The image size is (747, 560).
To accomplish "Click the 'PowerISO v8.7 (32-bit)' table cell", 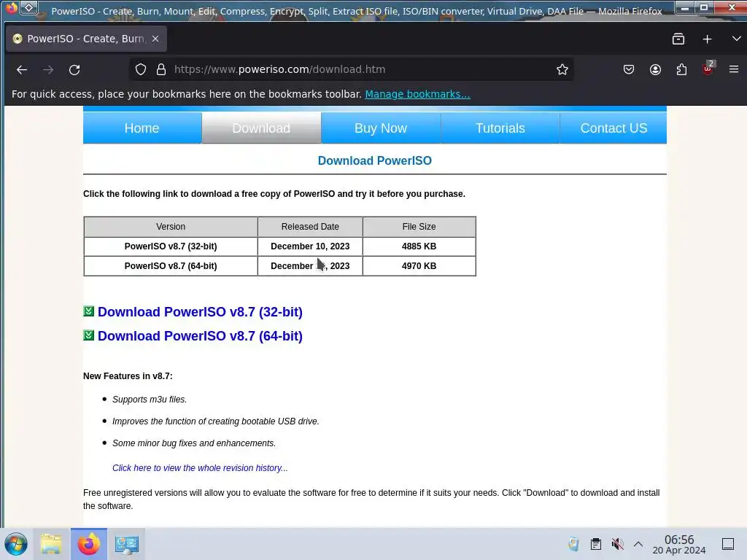I will [x=171, y=246].
